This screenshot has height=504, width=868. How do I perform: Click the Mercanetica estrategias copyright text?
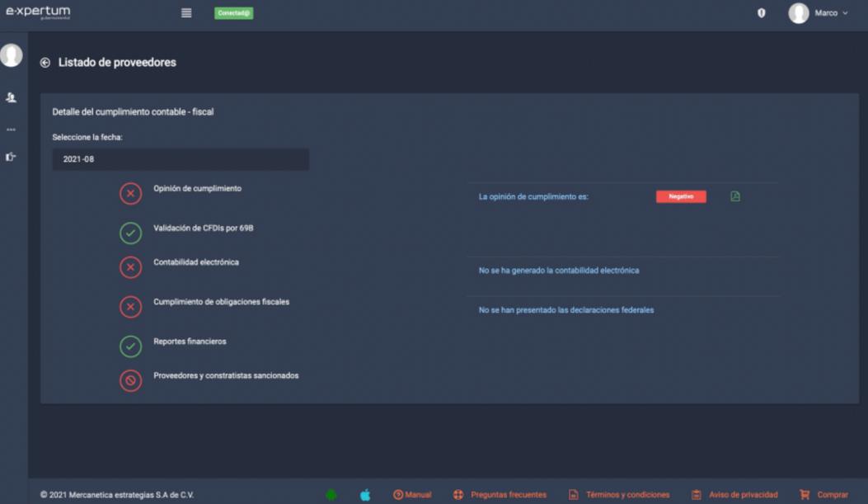click(x=117, y=495)
